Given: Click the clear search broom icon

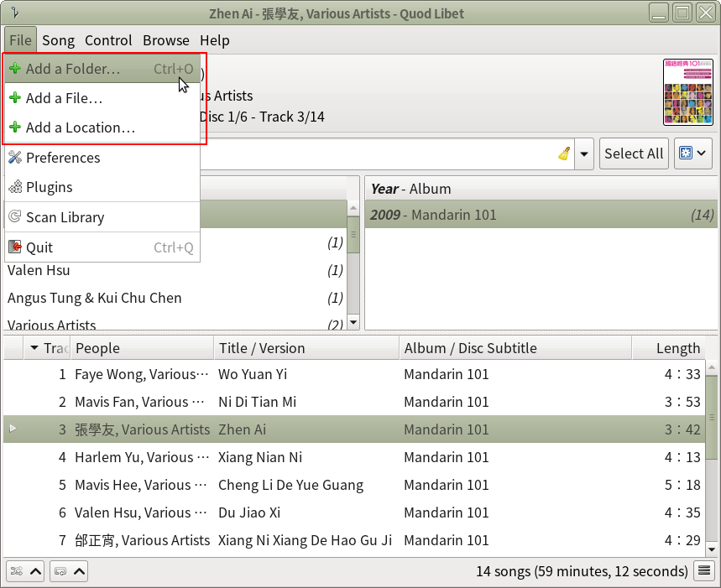Looking at the screenshot, I should pyautogui.click(x=564, y=154).
